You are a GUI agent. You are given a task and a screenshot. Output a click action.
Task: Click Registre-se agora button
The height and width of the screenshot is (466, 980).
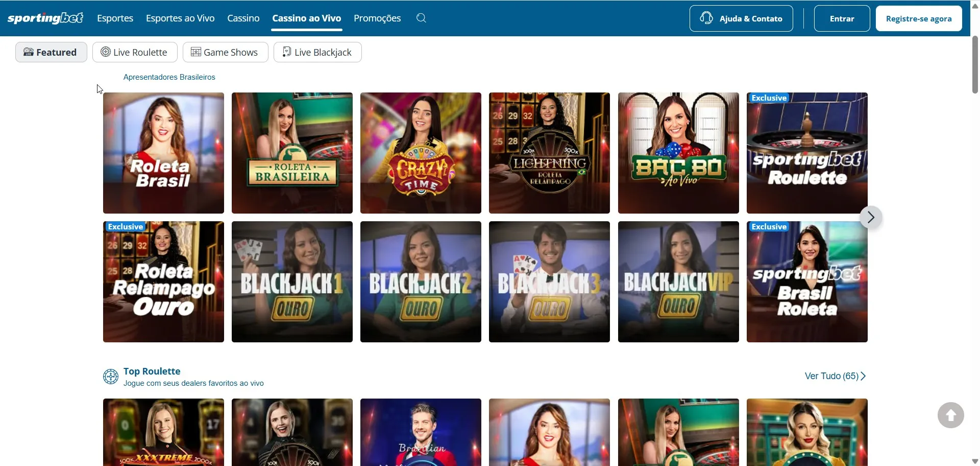918,19
